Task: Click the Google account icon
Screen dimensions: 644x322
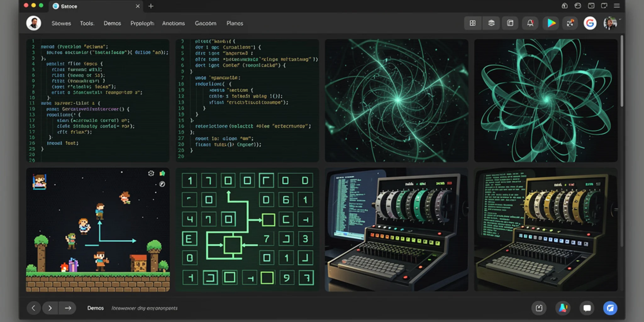Action: 590,23
